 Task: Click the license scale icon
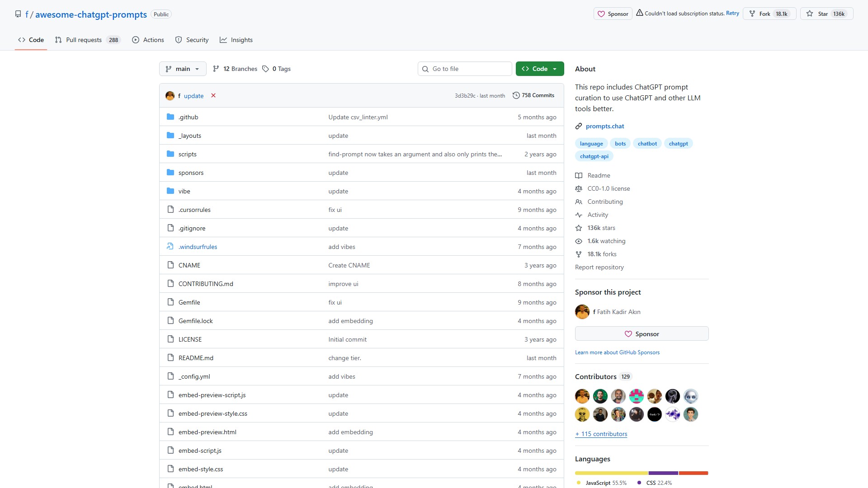point(579,188)
